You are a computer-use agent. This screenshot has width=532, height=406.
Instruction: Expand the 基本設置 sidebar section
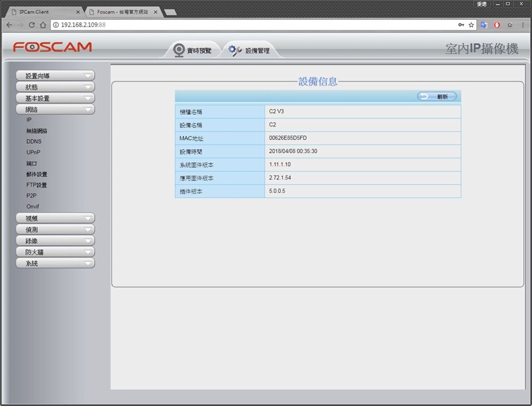(55, 98)
